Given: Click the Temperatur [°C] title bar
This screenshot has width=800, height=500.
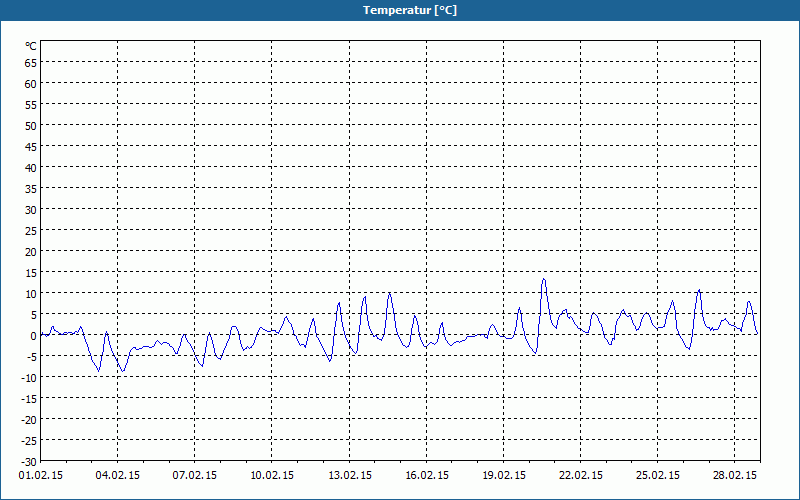Looking at the screenshot, I should click(x=400, y=10).
